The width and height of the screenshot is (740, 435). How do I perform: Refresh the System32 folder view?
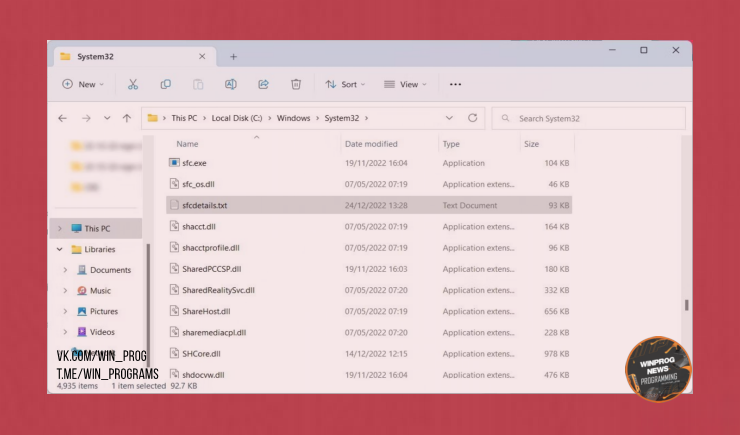pyautogui.click(x=472, y=118)
